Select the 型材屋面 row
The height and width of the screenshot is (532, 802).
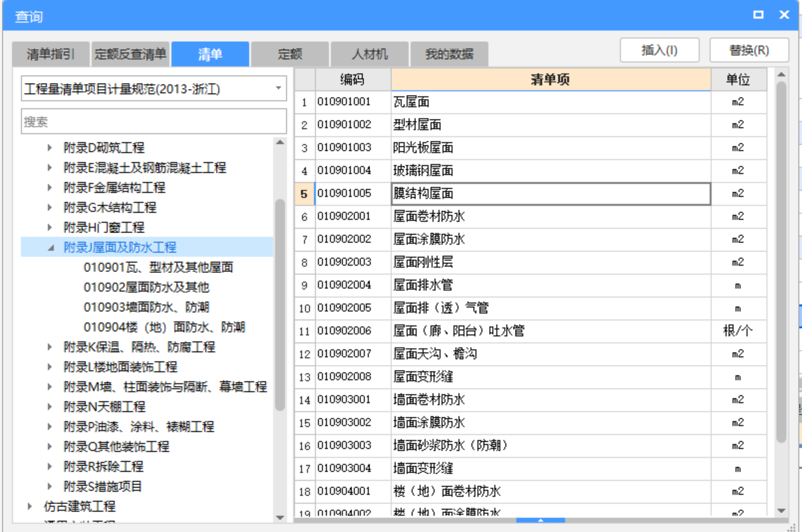(x=530, y=125)
